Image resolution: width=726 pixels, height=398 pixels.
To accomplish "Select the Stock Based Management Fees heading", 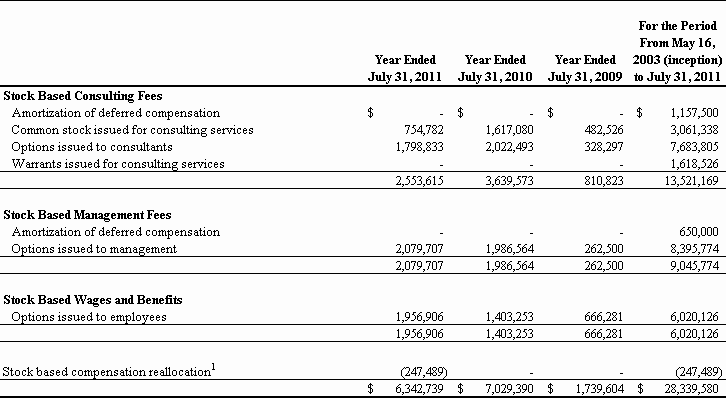I will [x=87, y=215].
